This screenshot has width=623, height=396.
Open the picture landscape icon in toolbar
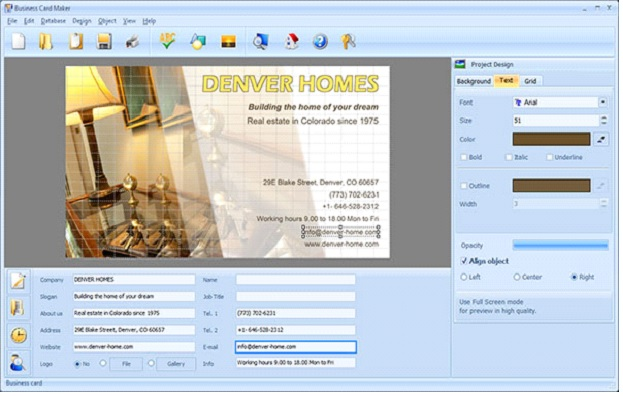pyautogui.click(x=228, y=42)
